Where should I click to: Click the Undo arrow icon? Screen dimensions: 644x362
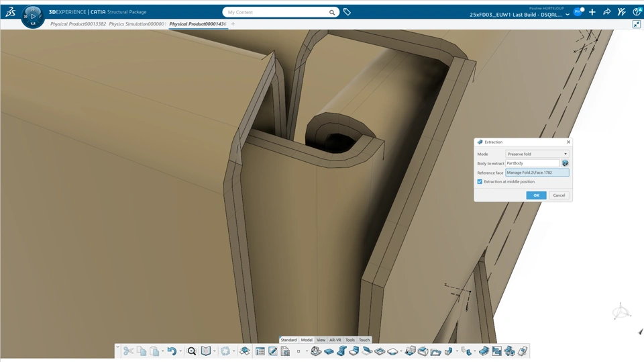coord(172,351)
